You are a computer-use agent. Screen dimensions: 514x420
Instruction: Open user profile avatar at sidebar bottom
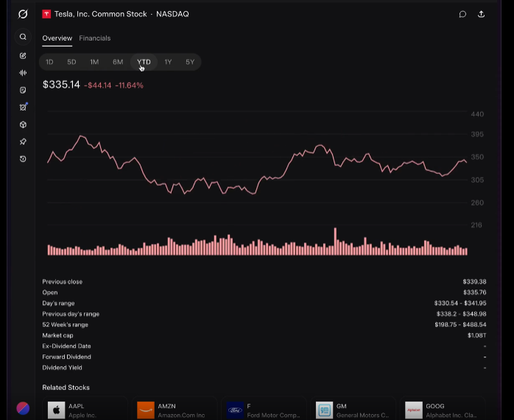[x=23, y=408]
